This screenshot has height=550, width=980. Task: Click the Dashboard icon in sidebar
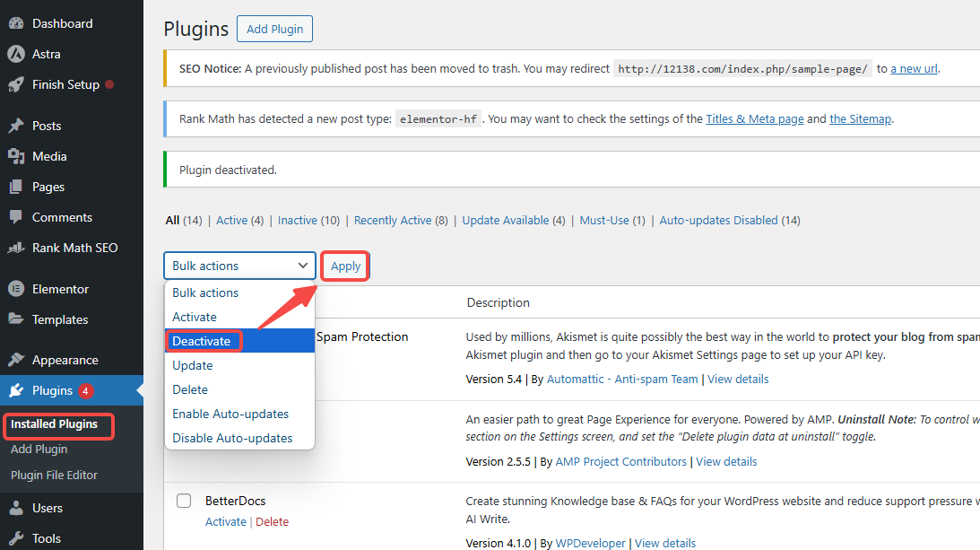click(15, 23)
